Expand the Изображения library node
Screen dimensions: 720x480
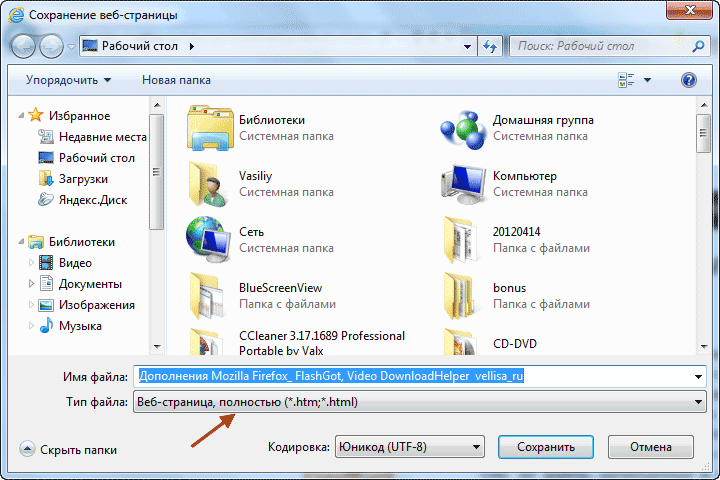[31, 305]
